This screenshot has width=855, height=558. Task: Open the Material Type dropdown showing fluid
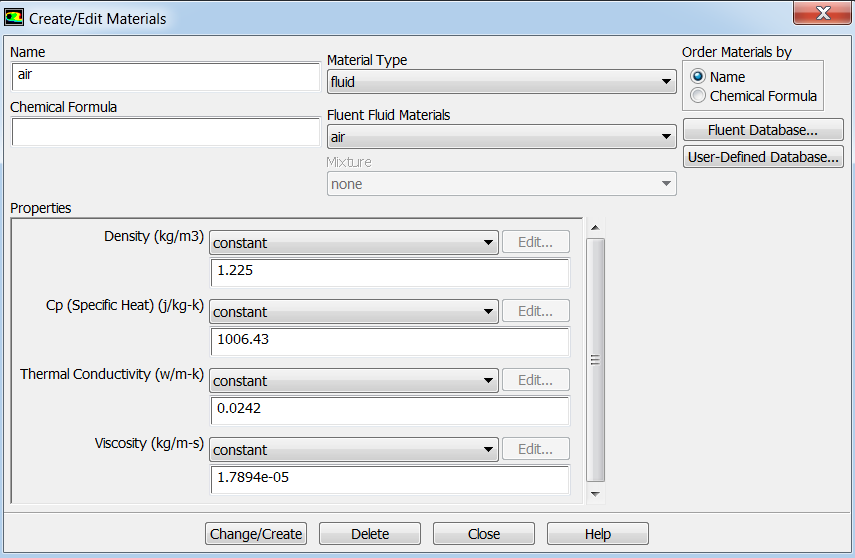tap(502, 82)
